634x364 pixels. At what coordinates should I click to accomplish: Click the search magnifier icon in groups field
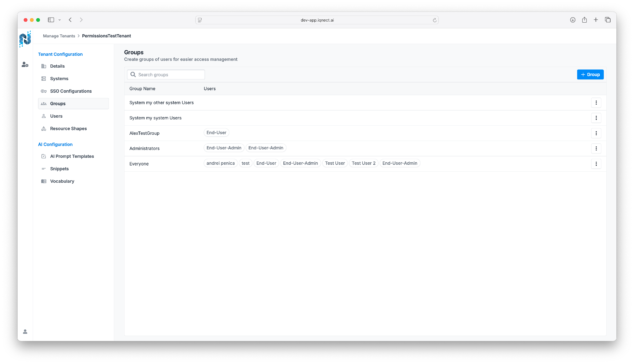click(x=133, y=75)
